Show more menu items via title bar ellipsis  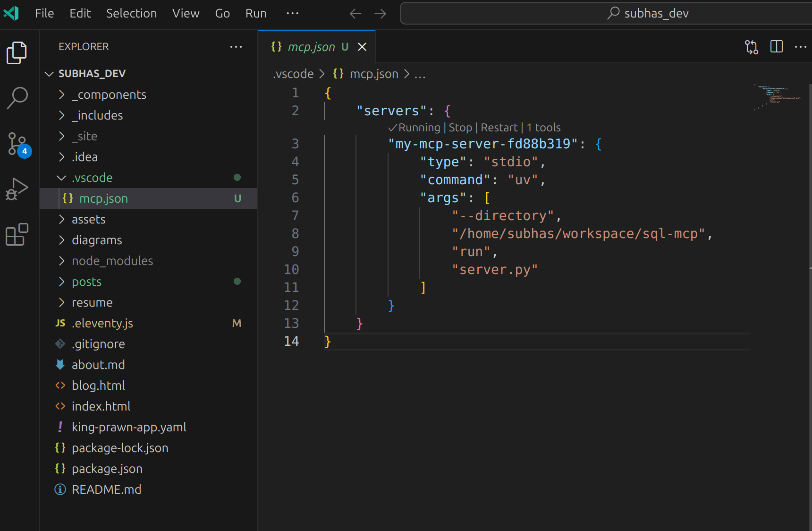click(x=293, y=13)
